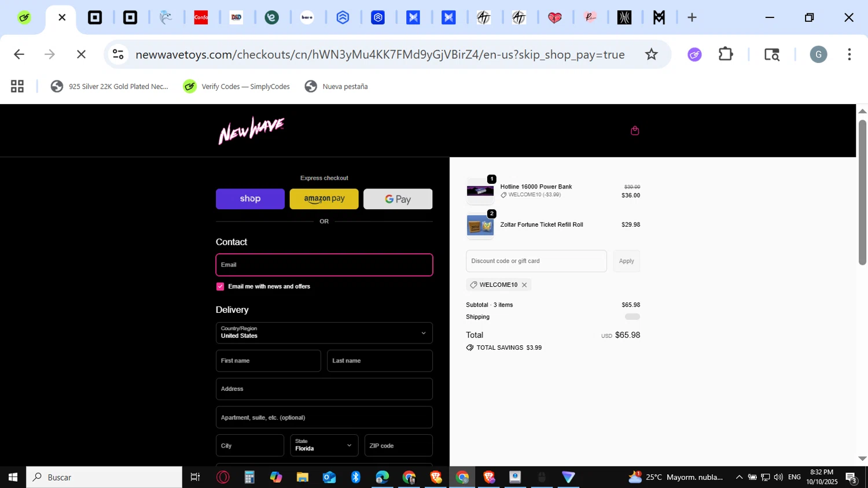Image resolution: width=868 pixels, height=488 pixels.
Task: Open the notification center icon
Action: tap(851, 478)
